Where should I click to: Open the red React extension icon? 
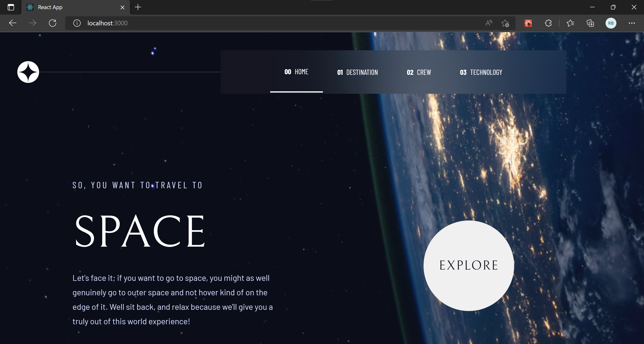(x=528, y=23)
